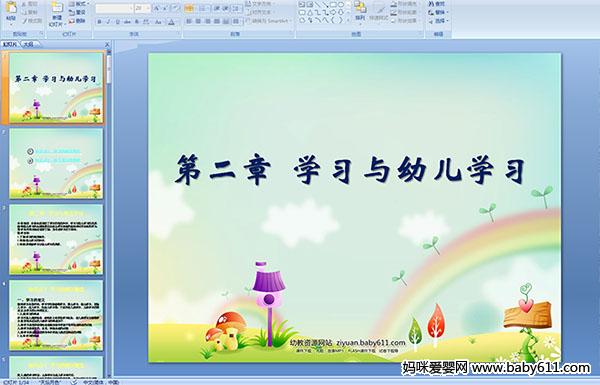Switch to the Outline pane tab
600x385 pixels.
point(29,44)
